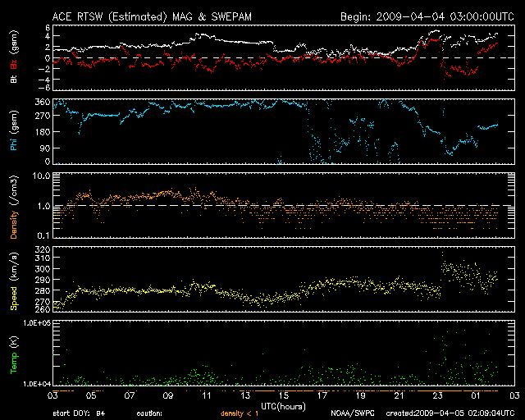Click the 'UTC(hours)' axis title
Image resolution: width=525 pixels, height=420 pixels.
click(283, 407)
